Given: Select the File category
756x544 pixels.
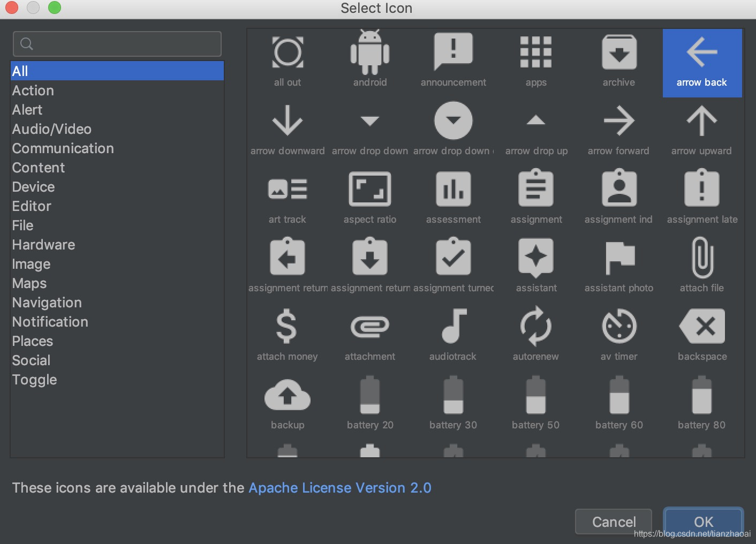Looking at the screenshot, I should 117,225.
